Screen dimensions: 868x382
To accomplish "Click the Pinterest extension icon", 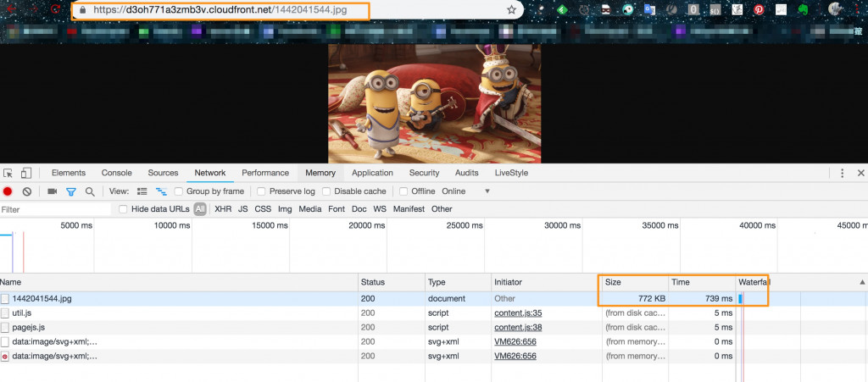I will tap(759, 9).
